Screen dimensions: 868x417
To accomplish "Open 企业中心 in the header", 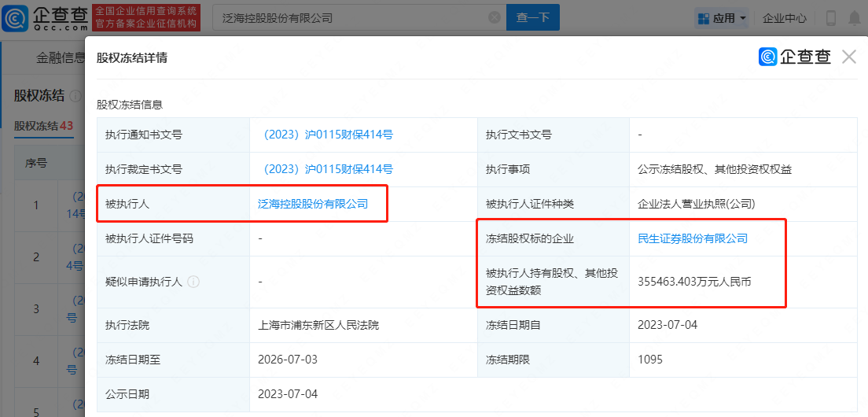I will click(785, 18).
